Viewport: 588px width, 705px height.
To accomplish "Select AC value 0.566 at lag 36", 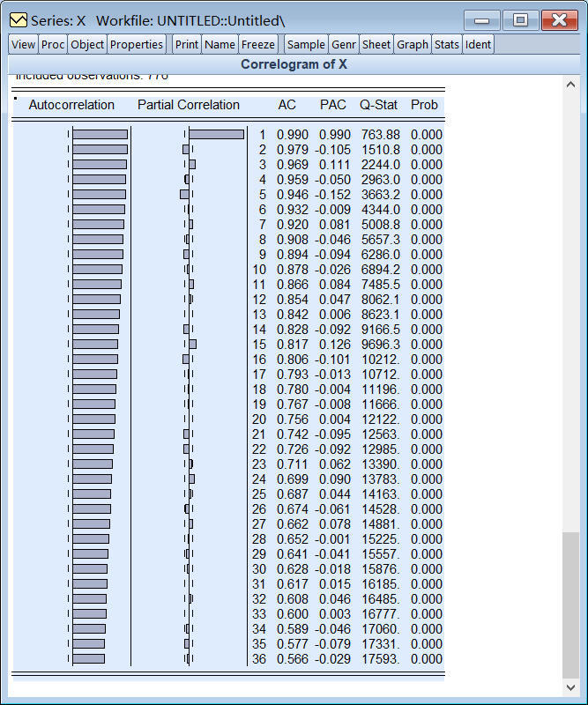I will point(293,659).
